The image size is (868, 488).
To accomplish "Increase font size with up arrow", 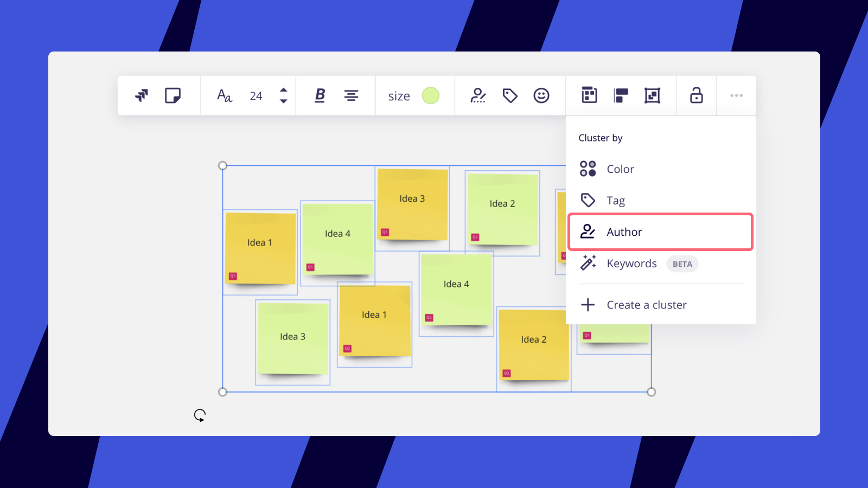I will [283, 90].
